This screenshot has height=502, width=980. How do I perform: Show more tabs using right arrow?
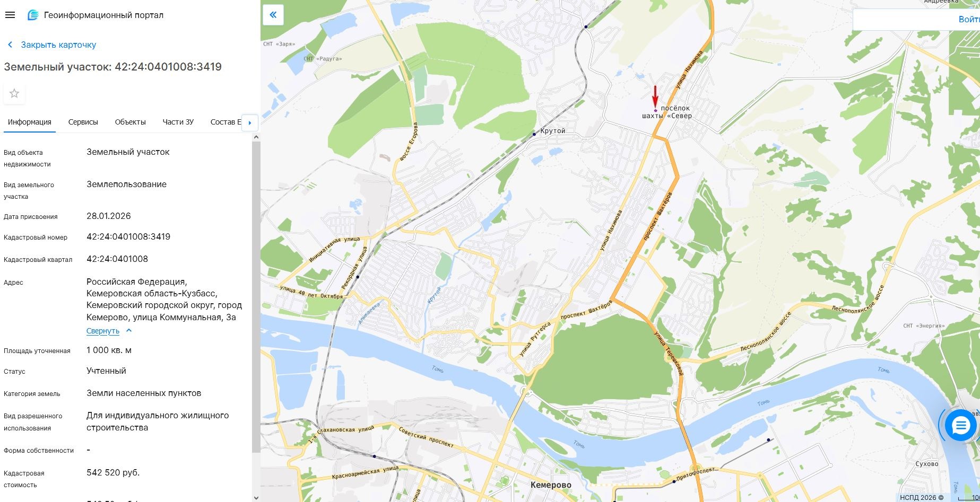tap(250, 123)
